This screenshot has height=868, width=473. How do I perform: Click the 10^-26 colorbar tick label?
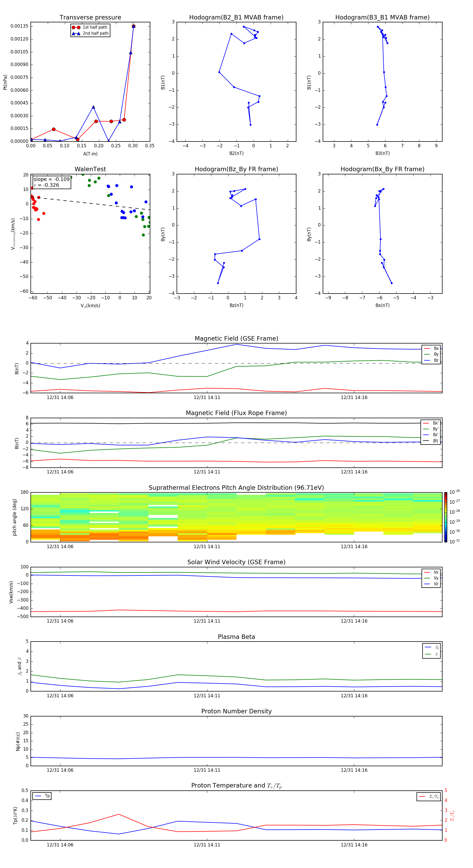(455, 492)
